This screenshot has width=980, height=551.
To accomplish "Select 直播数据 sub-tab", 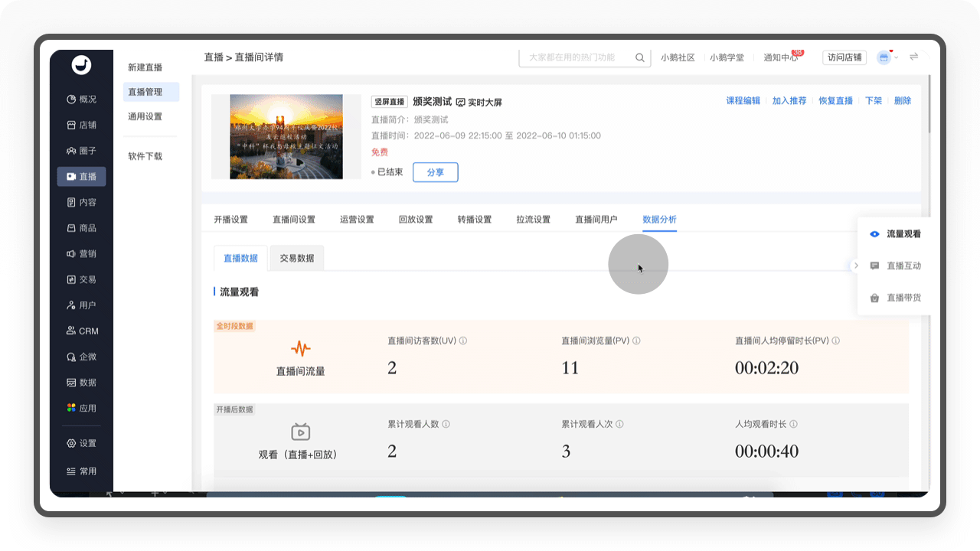I will pos(241,258).
